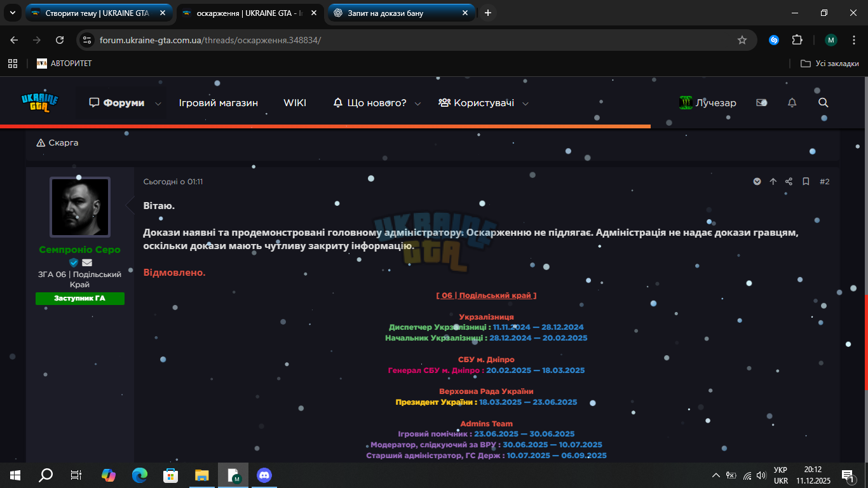This screenshot has height=488, width=868.
Task: Open the Користувачі section
Action: 476,103
